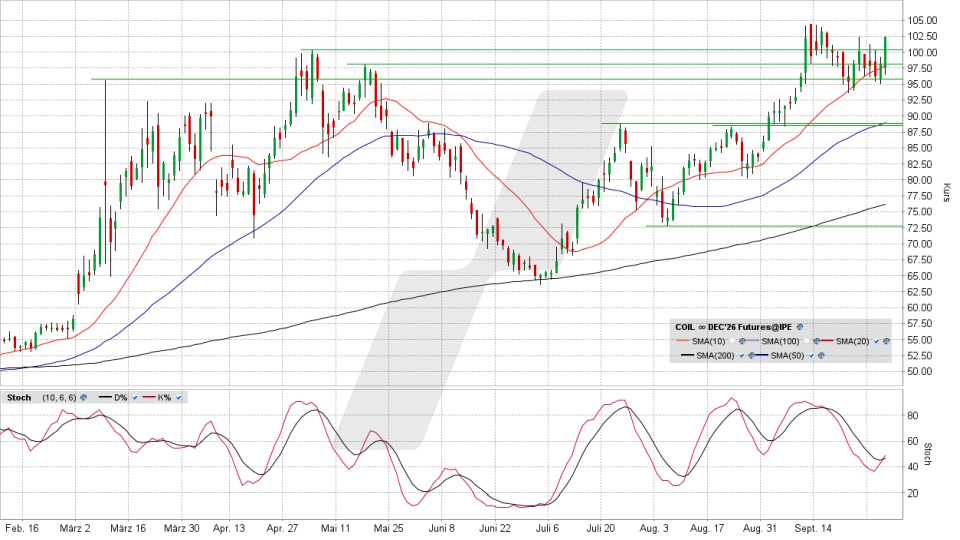Viewport: 960px width, 540px height.
Task: Click the SMA(20) red line swatch
Action: point(827,340)
